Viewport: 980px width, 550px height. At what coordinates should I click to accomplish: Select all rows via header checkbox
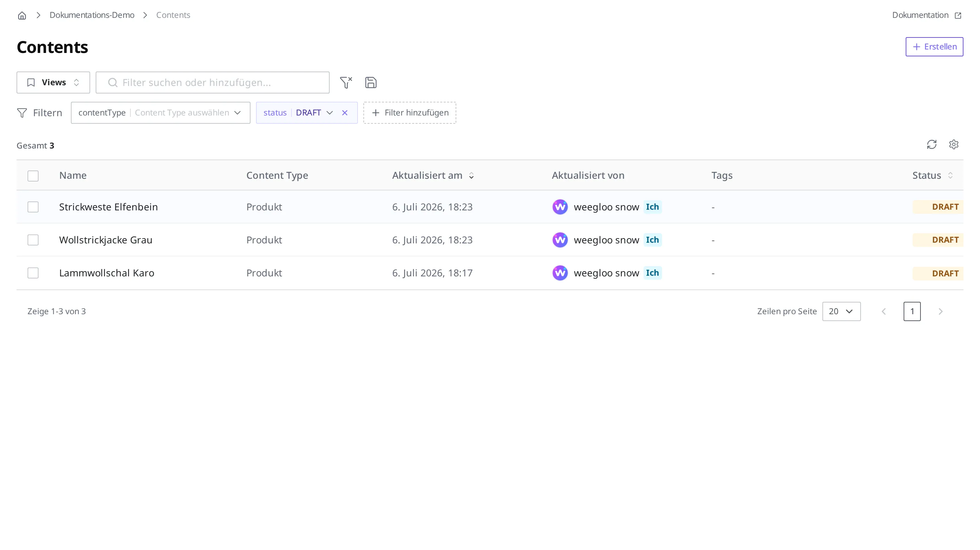[33, 176]
